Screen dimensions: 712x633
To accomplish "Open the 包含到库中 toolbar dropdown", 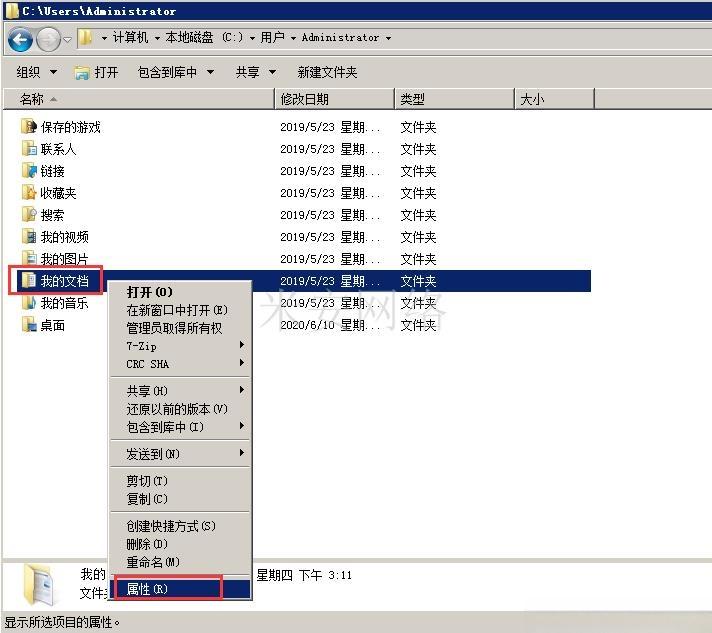I will pos(176,72).
